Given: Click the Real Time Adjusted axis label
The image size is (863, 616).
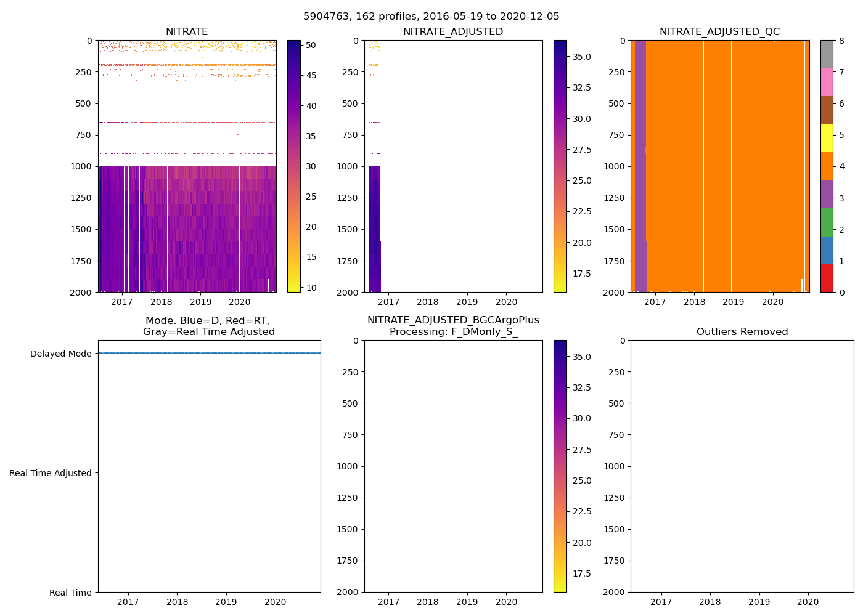Looking at the screenshot, I should (x=51, y=473).
